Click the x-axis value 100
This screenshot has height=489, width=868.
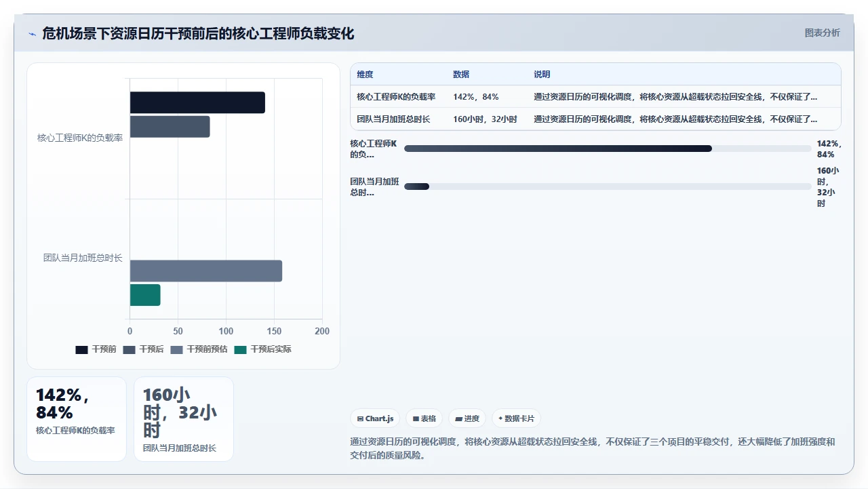click(226, 331)
